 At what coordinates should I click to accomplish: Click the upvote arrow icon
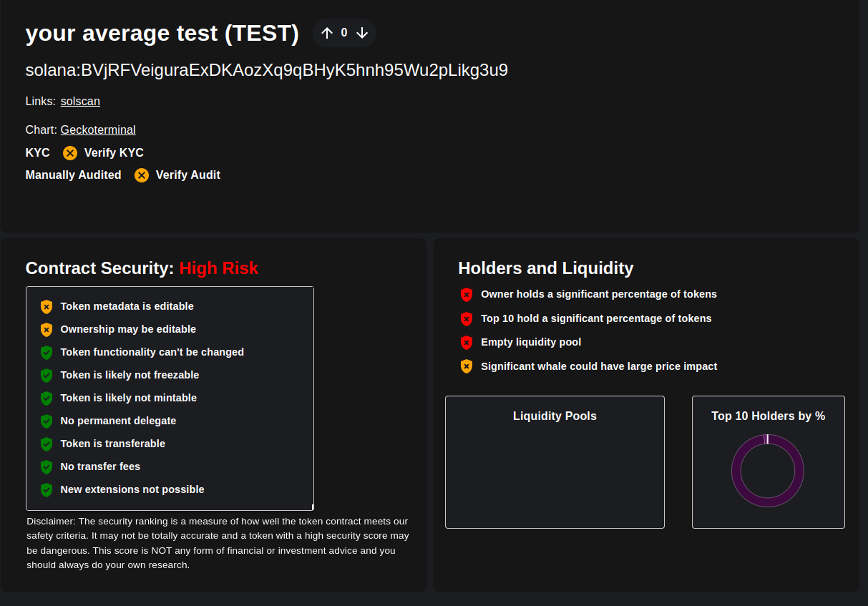click(x=327, y=33)
